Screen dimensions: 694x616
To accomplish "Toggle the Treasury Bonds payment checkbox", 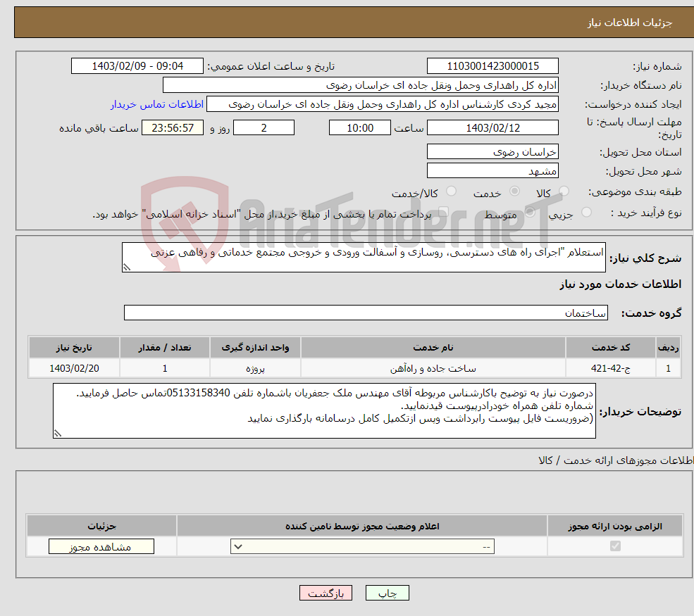I will click(x=443, y=213).
